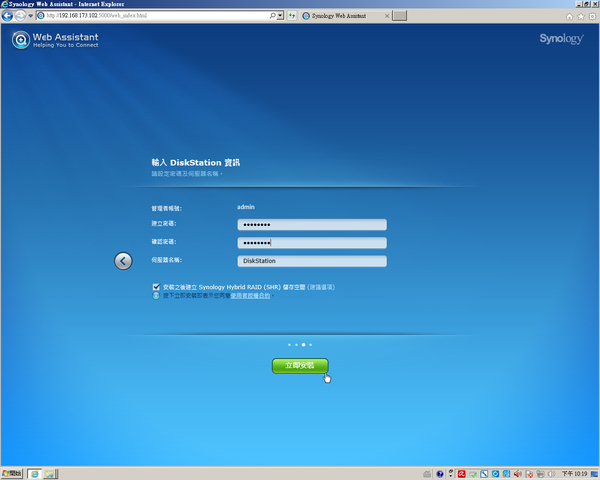Screen dimensions: 600x480
Task: Click the search magnifier in address bar
Action: point(272,16)
